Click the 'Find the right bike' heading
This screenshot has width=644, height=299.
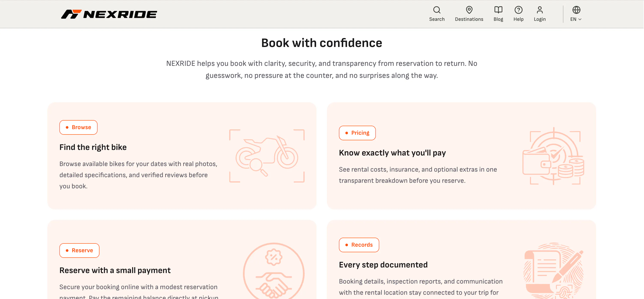tap(93, 147)
